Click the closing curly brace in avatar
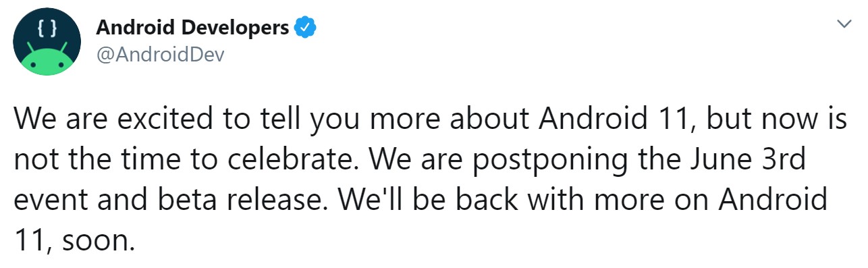868x268 pixels. coord(53,29)
